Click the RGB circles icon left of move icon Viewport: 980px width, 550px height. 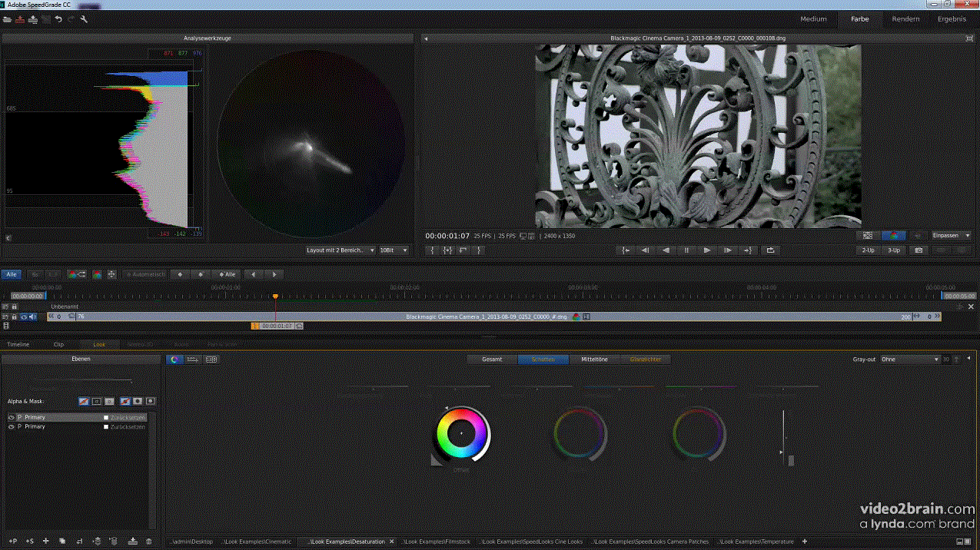(x=97, y=274)
